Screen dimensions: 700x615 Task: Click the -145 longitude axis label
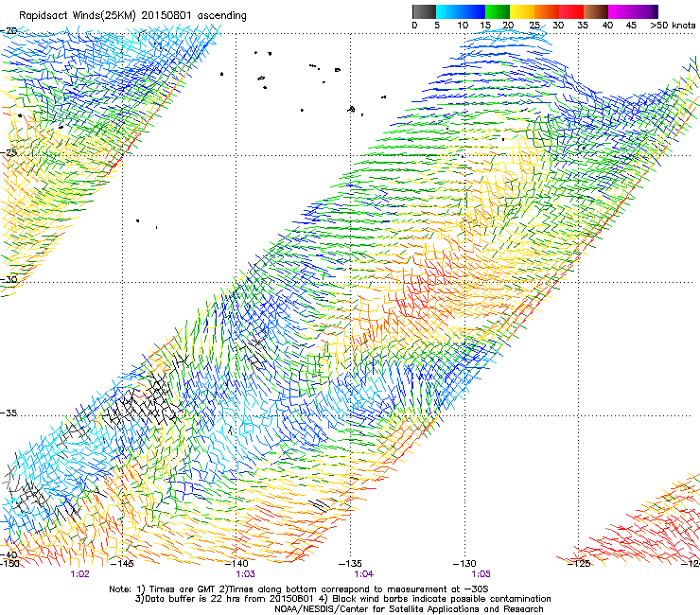click(121, 564)
